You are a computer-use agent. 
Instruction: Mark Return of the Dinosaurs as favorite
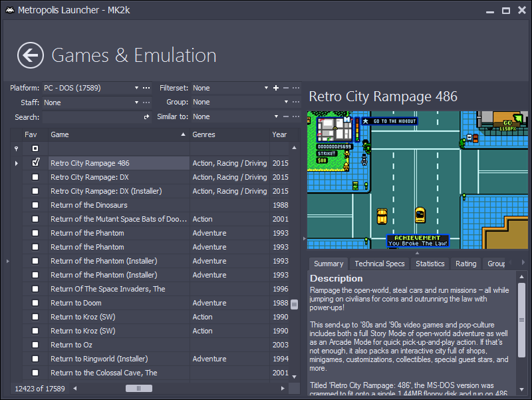[x=35, y=205]
